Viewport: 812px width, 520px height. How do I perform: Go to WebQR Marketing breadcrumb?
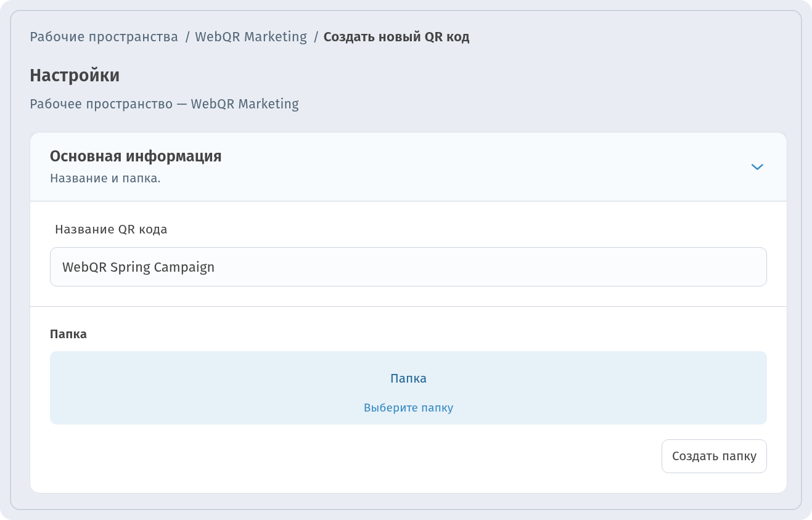(251, 37)
